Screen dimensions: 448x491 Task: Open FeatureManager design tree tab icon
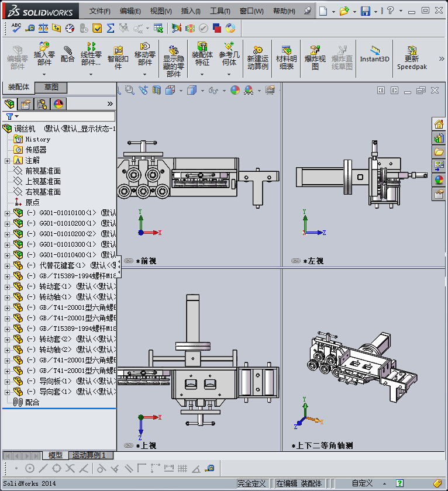click(x=9, y=103)
